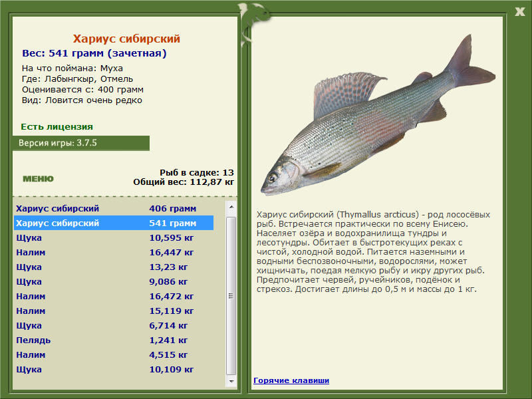Open the МЕНЮ button
This screenshot has width=532, height=399.
[38, 179]
